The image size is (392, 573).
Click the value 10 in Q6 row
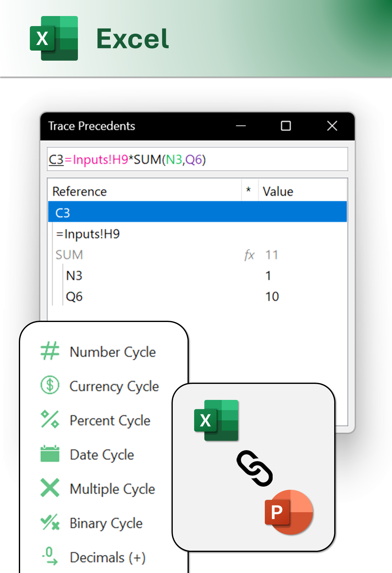(272, 297)
